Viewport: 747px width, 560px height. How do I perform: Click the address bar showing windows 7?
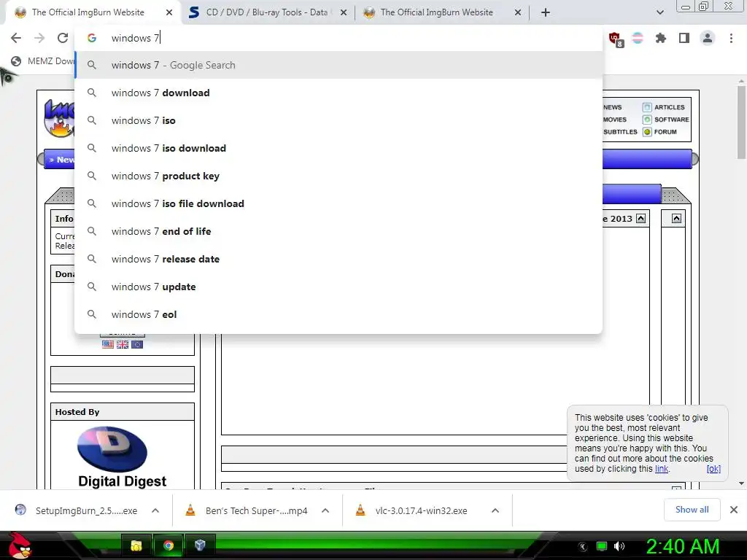(x=338, y=38)
